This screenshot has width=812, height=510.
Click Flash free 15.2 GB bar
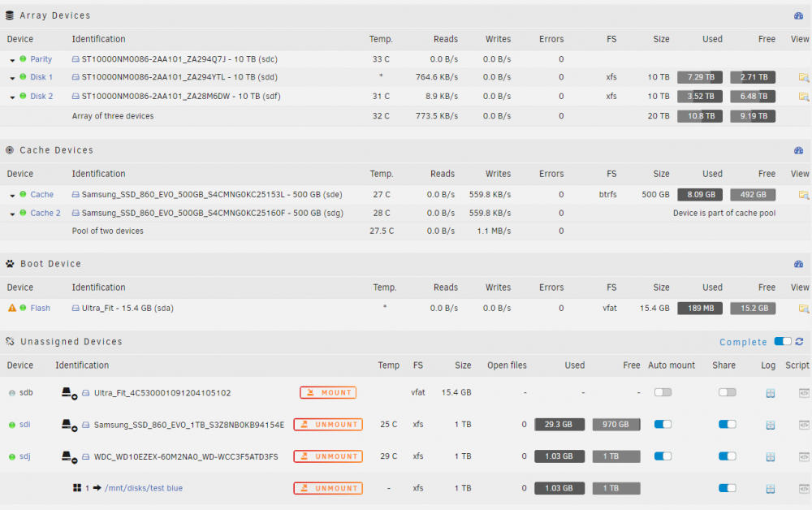click(x=753, y=308)
